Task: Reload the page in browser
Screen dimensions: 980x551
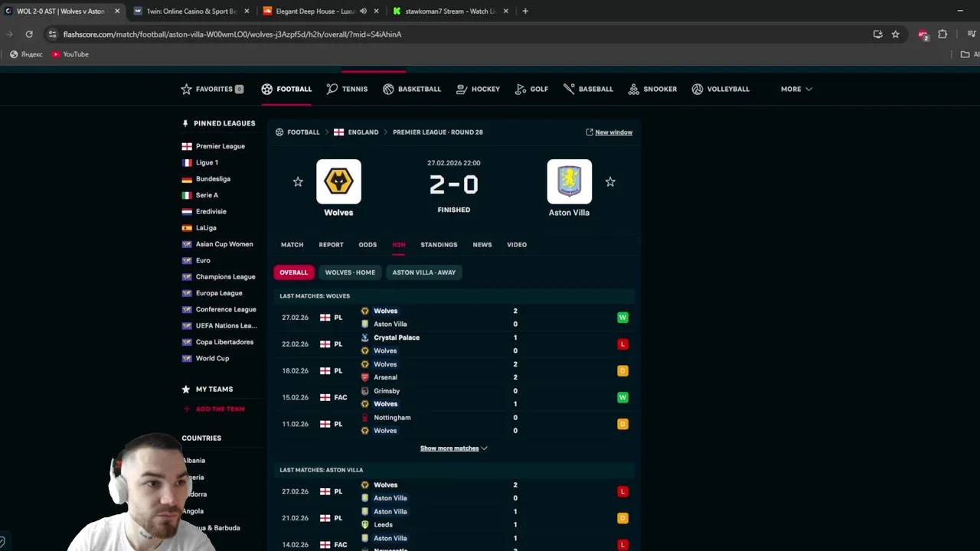Action: [29, 34]
